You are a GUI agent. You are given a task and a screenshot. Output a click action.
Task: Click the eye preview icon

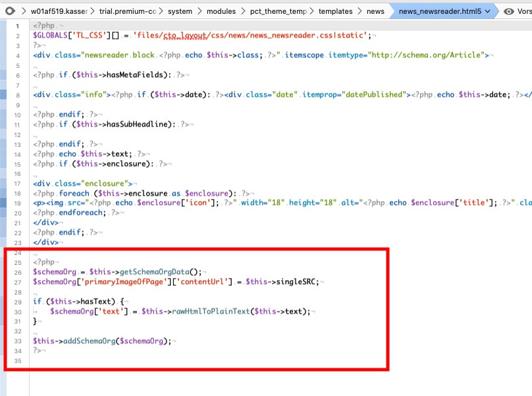(x=508, y=11)
